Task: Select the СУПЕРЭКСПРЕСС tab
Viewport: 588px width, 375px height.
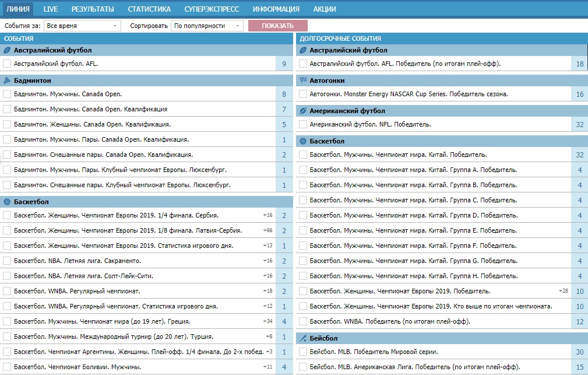Action: pyautogui.click(x=212, y=9)
